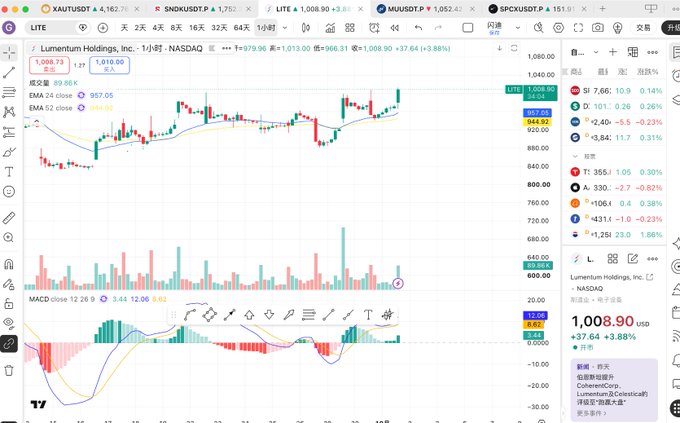Start bar replay mode
Viewport: 680px width, 423px height.
(395, 28)
